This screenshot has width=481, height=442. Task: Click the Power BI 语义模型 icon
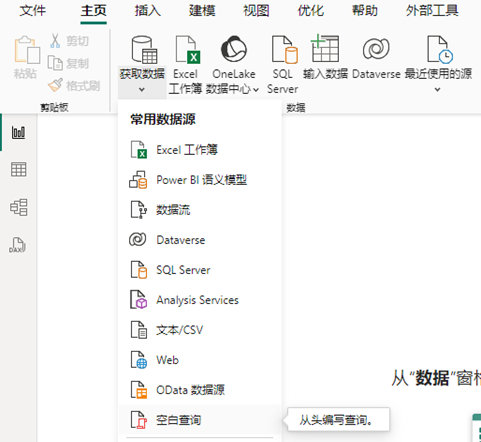[138, 180]
